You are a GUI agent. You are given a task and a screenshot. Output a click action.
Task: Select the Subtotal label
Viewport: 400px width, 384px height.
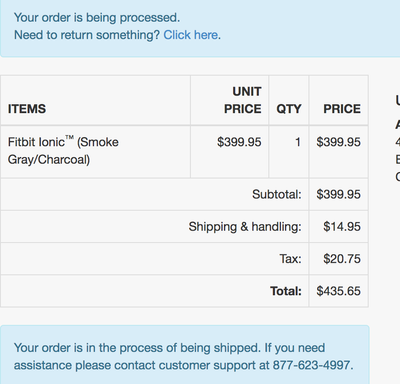click(276, 194)
